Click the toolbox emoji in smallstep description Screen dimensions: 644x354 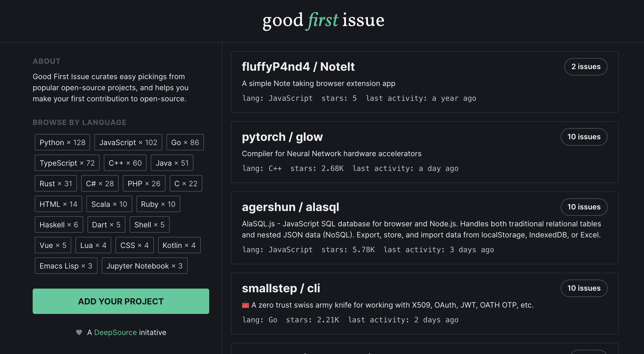pos(245,305)
